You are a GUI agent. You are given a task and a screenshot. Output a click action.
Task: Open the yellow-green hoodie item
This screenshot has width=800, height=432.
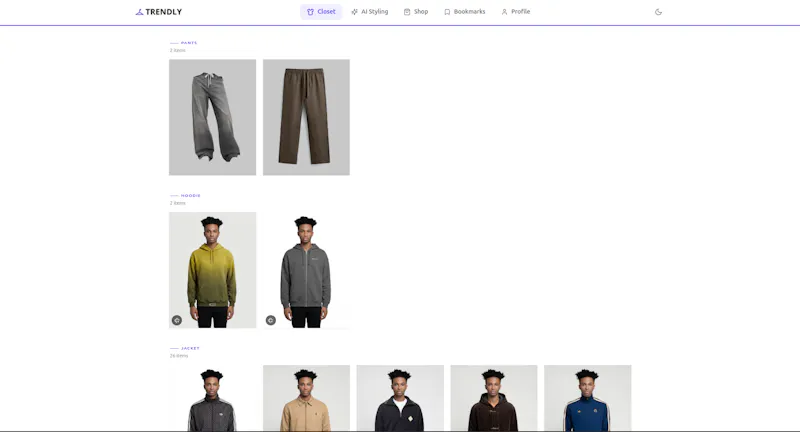point(212,270)
